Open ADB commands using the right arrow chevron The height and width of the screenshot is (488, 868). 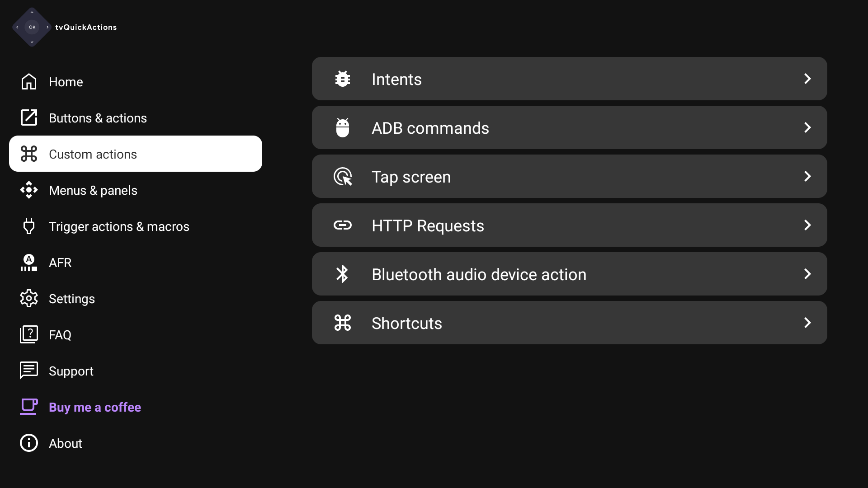coord(808,127)
